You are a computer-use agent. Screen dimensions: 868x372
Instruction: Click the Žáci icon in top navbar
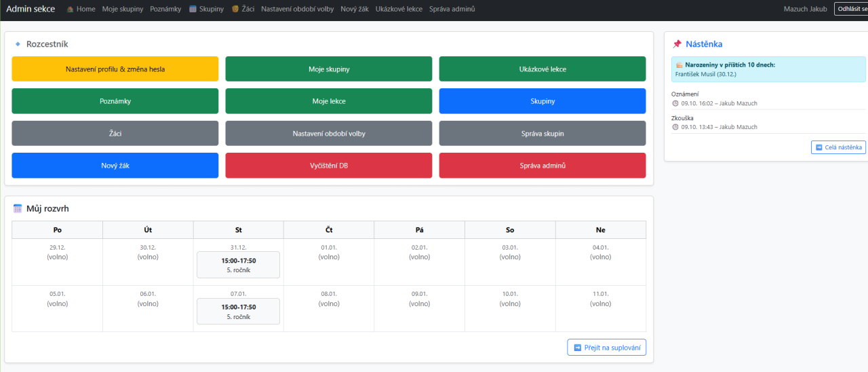point(235,10)
